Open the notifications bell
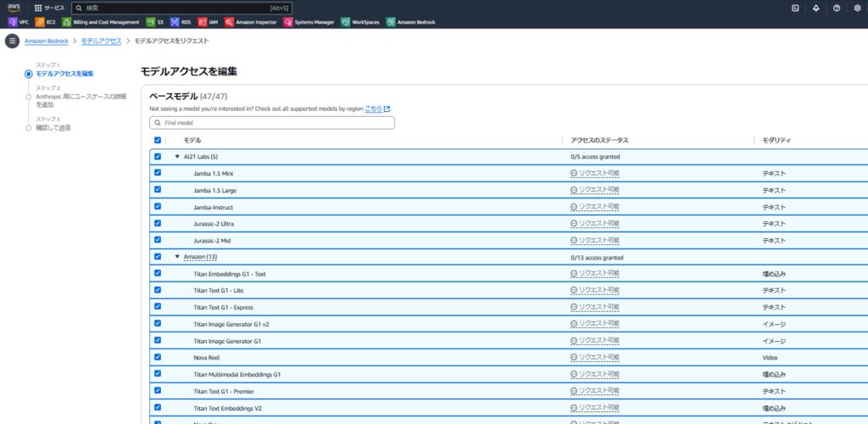Screen dimensions: 868x424 tap(816, 8)
